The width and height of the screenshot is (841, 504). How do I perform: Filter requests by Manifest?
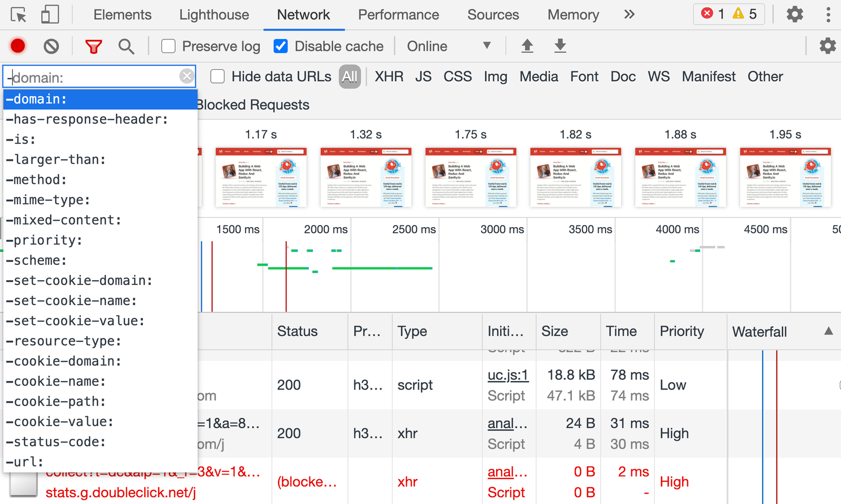(x=709, y=77)
